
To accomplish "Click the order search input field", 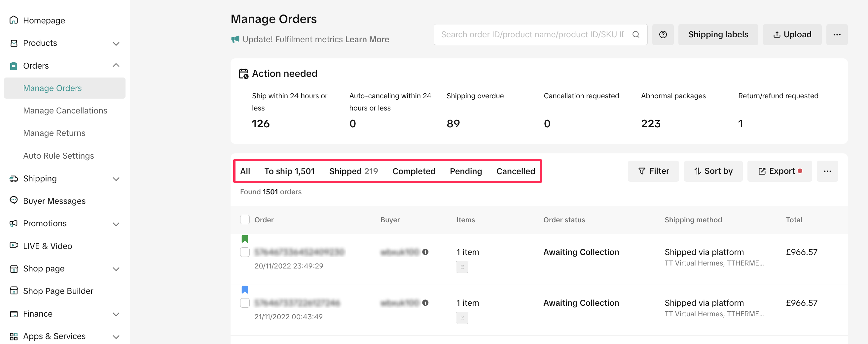I will (x=532, y=35).
